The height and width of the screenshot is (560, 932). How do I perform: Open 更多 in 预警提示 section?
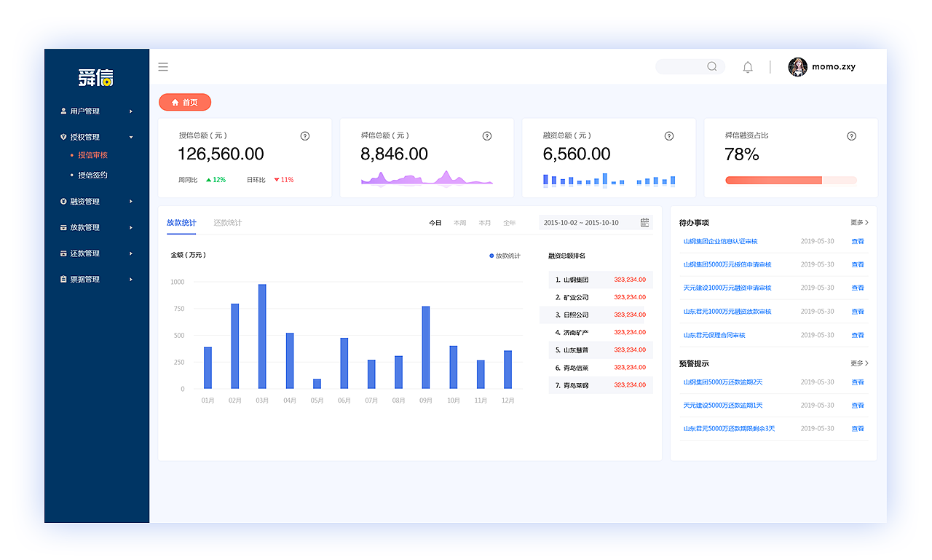point(859,363)
